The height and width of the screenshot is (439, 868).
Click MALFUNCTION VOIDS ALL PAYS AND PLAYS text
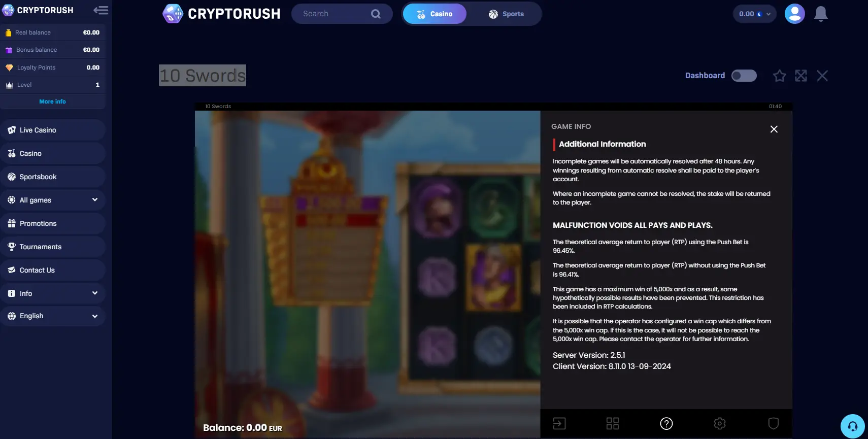pyautogui.click(x=632, y=225)
